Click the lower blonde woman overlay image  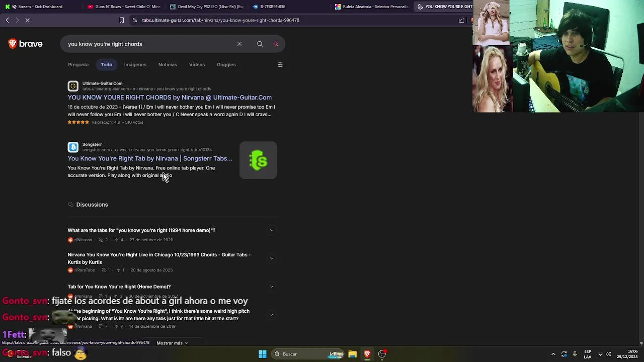click(x=492, y=79)
